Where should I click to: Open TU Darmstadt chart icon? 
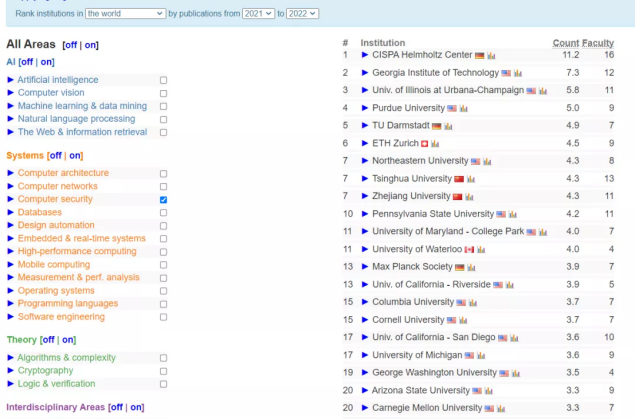[x=448, y=126]
